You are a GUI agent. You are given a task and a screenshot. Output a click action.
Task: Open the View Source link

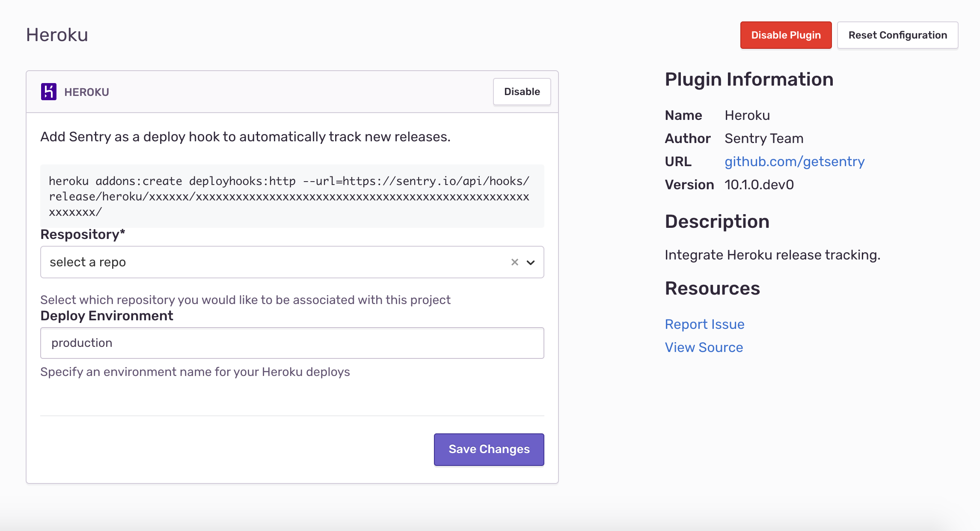[704, 347]
